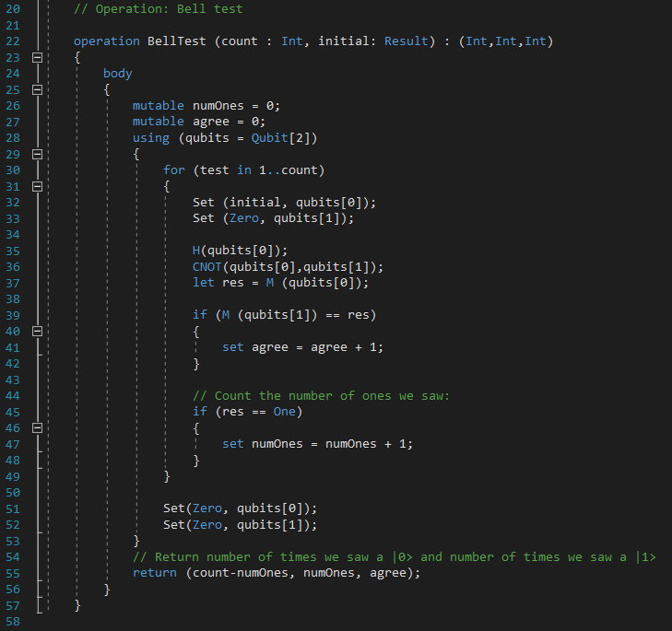Viewport: 672px width, 631px height.
Task: Click the 'body' keyword on line 24
Action: (117, 74)
